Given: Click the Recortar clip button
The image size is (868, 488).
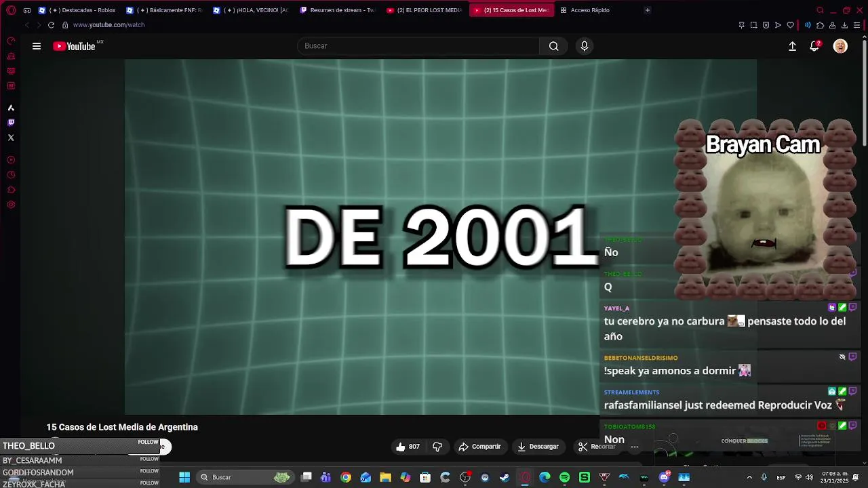Looking at the screenshot, I should pyautogui.click(x=597, y=447).
